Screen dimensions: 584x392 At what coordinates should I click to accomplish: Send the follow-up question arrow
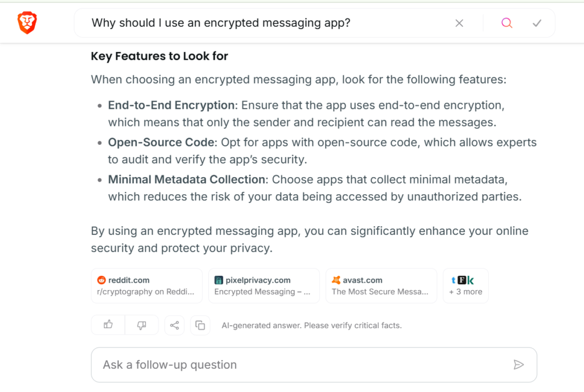pyautogui.click(x=518, y=365)
